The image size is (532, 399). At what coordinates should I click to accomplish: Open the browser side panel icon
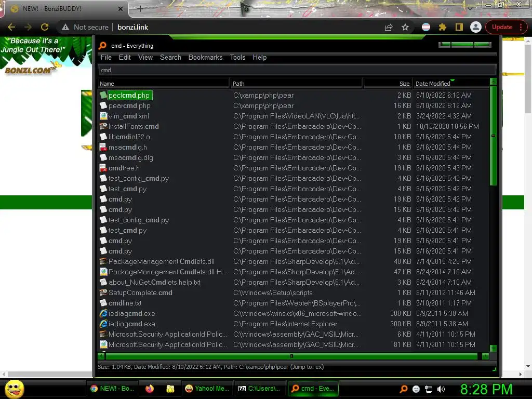459,27
